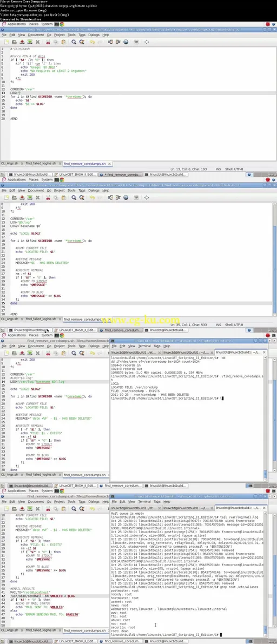Open System menu in bottom frame GNOME panel
Screen dimensions: 277x644
coord(47,490)
